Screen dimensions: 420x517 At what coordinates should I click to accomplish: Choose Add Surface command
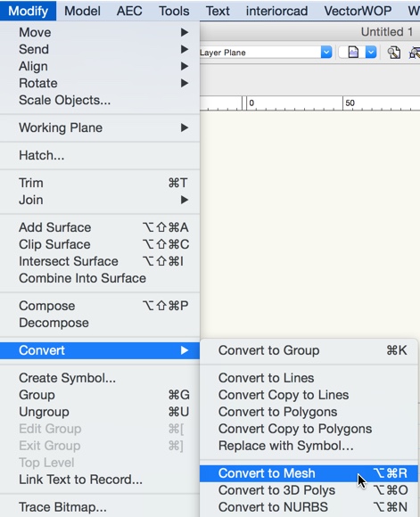click(100, 227)
